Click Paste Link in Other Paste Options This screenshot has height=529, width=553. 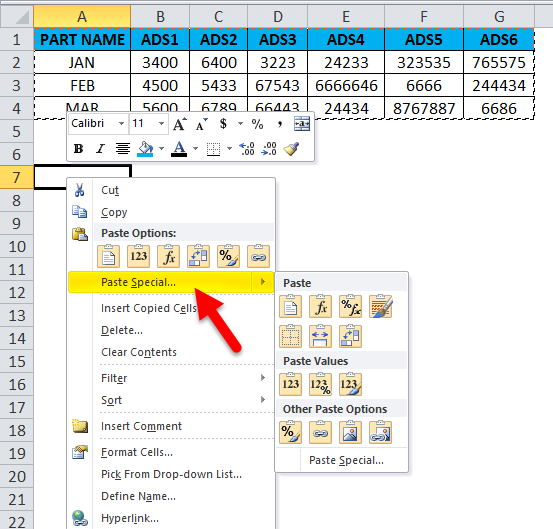[320, 432]
